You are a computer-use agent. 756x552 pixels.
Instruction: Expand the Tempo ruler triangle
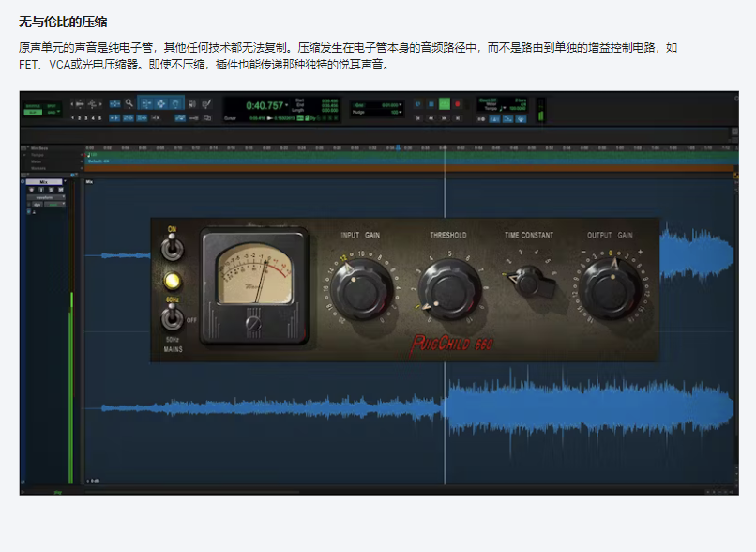(24, 155)
